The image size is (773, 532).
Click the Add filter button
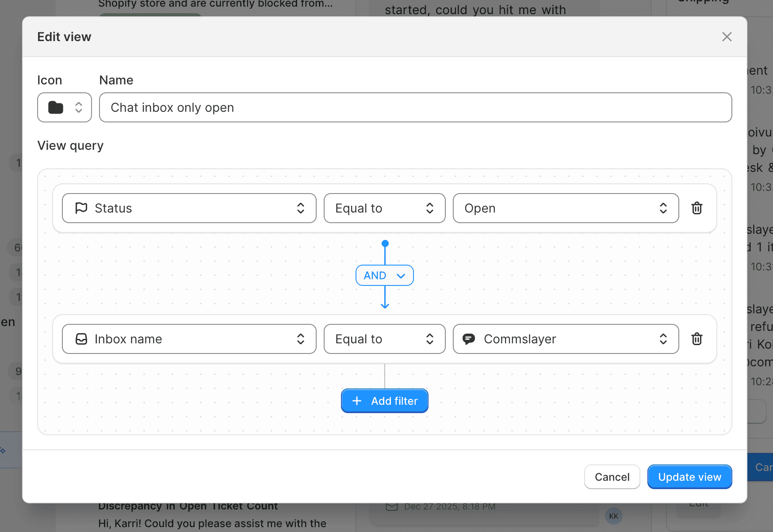(384, 401)
